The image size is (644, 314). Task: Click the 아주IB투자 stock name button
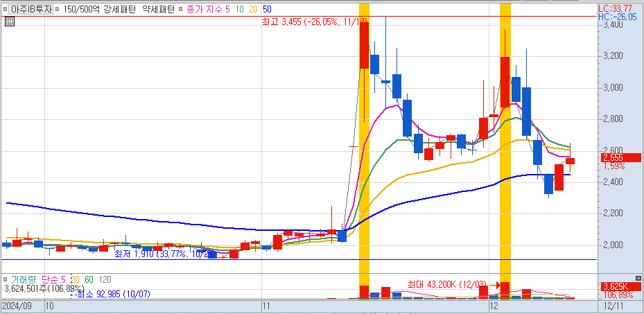point(31,9)
